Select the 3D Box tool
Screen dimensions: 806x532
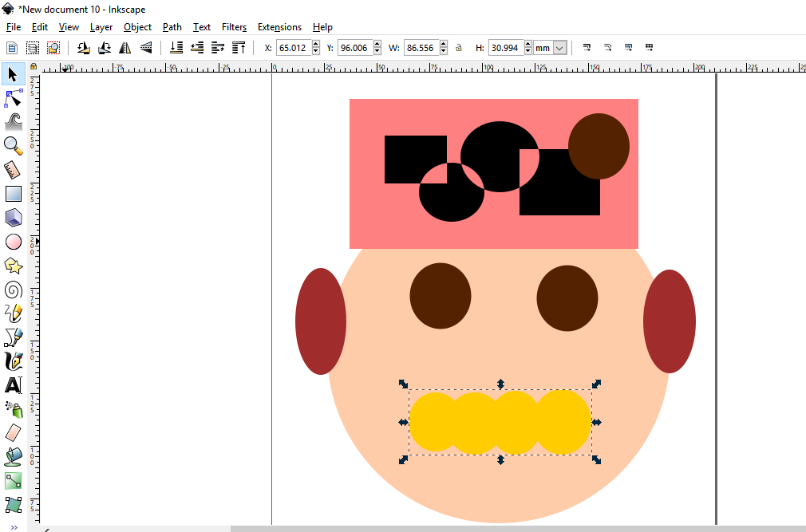click(x=14, y=218)
